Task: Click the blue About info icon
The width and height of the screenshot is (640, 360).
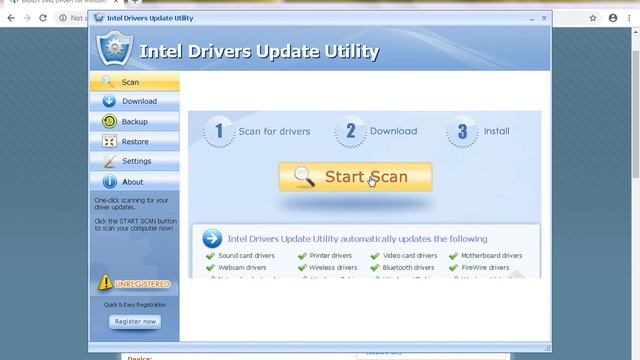Action: tap(109, 182)
